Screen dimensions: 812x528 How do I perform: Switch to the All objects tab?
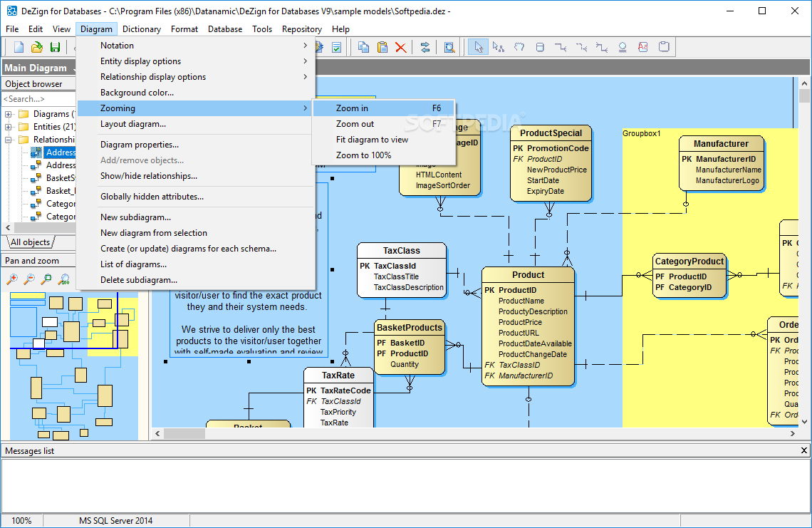(30, 242)
